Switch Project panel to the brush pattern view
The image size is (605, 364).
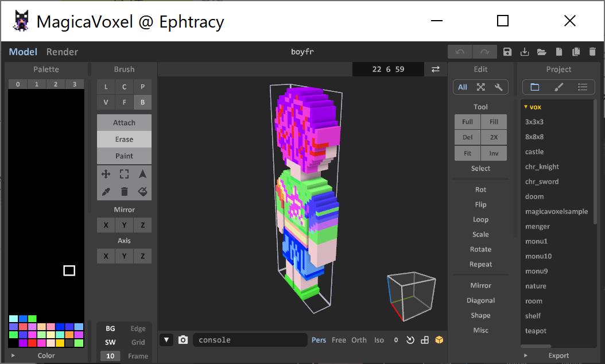[x=559, y=87]
